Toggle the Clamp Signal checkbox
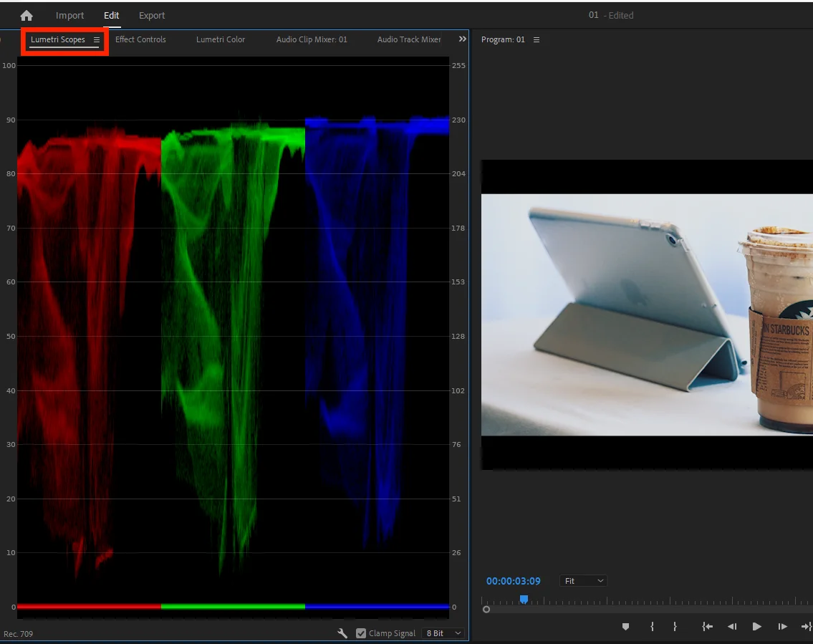 [x=361, y=633]
